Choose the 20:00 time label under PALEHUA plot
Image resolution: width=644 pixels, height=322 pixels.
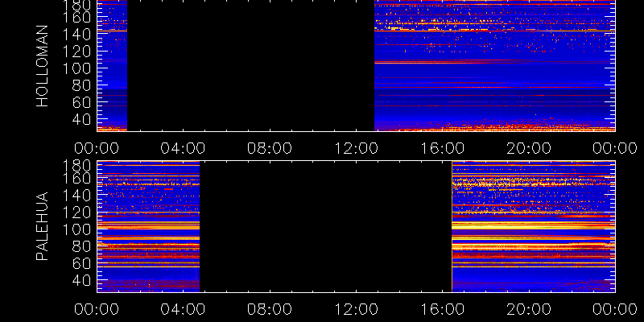click(x=529, y=309)
